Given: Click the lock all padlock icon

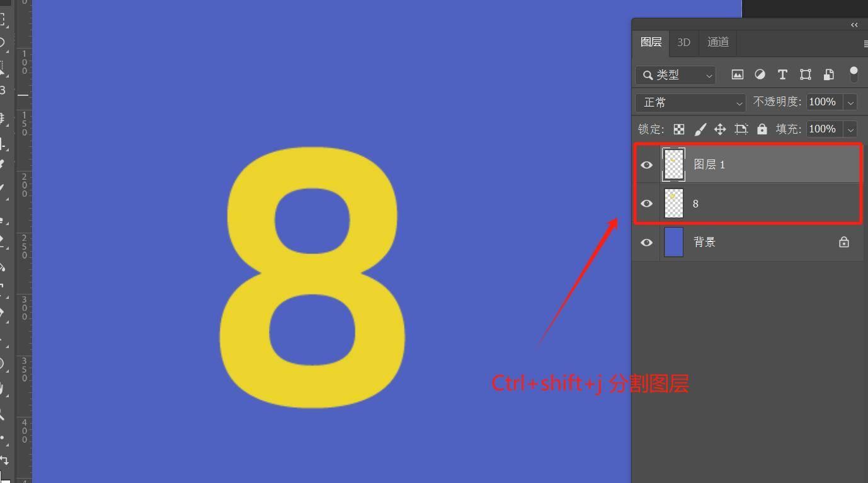Looking at the screenshot, I should (x=762, y=129).
